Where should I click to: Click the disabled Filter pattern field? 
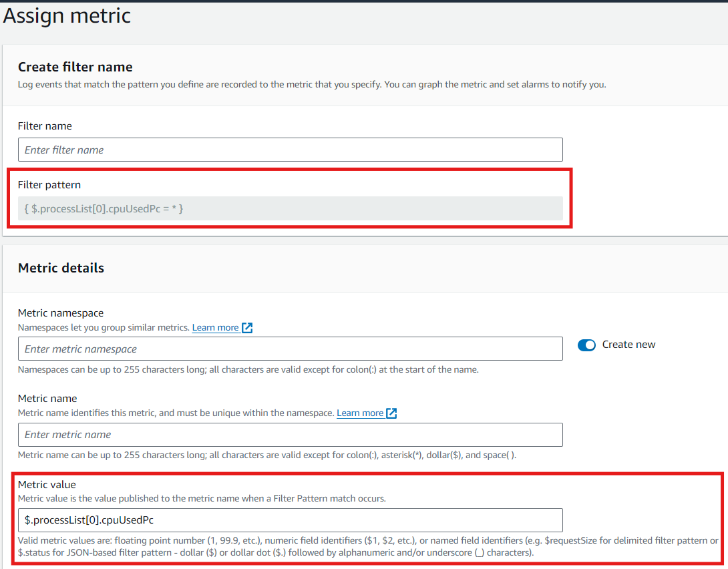tap(290, 208)
